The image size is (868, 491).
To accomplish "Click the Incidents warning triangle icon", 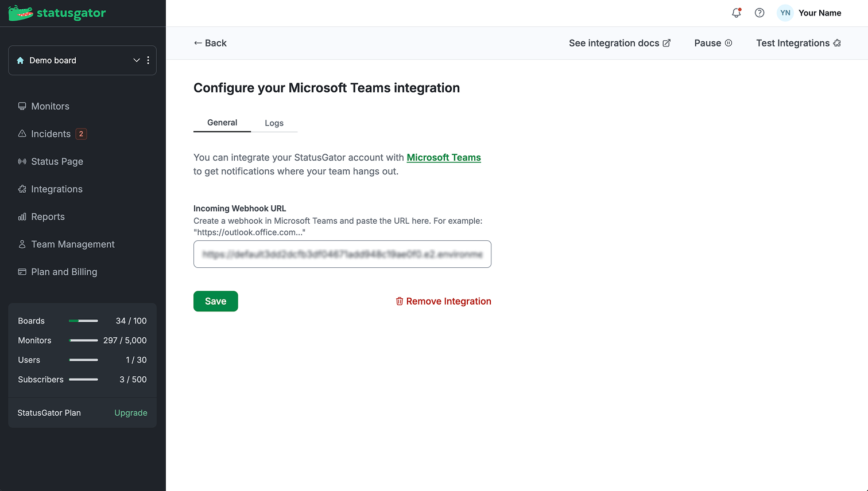I will pyautogui.click(x=22, y=134).
